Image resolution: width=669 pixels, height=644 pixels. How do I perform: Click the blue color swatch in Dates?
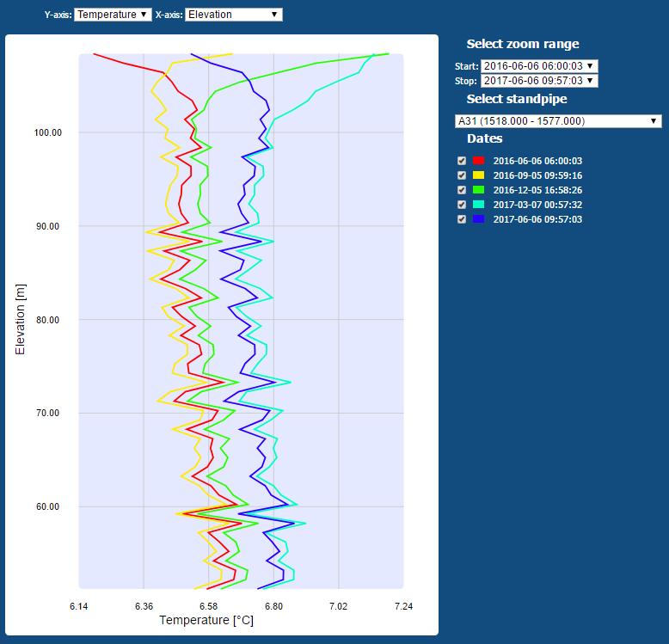[x=479, y=219]
